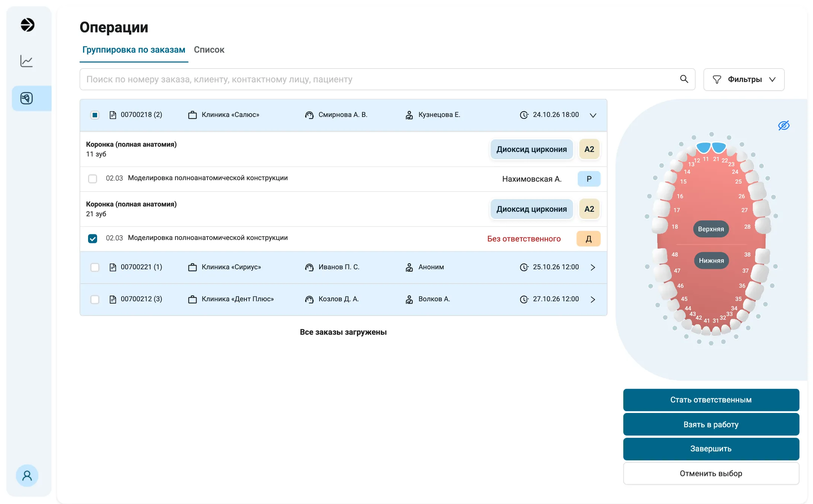Screen dimensions: 813x504
Task: Click the A2 shade swatch for 11 зуб
Action: click(x=589, y=149)
